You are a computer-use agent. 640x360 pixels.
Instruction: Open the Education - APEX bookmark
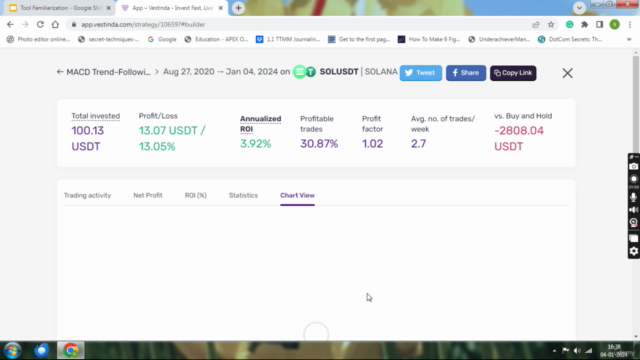coord(216,39)
